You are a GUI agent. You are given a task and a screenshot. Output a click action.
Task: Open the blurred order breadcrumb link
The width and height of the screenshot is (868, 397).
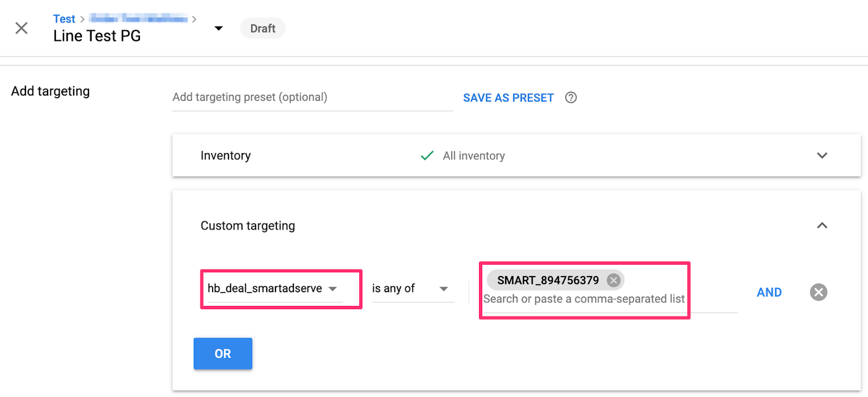tap(138, 19)
